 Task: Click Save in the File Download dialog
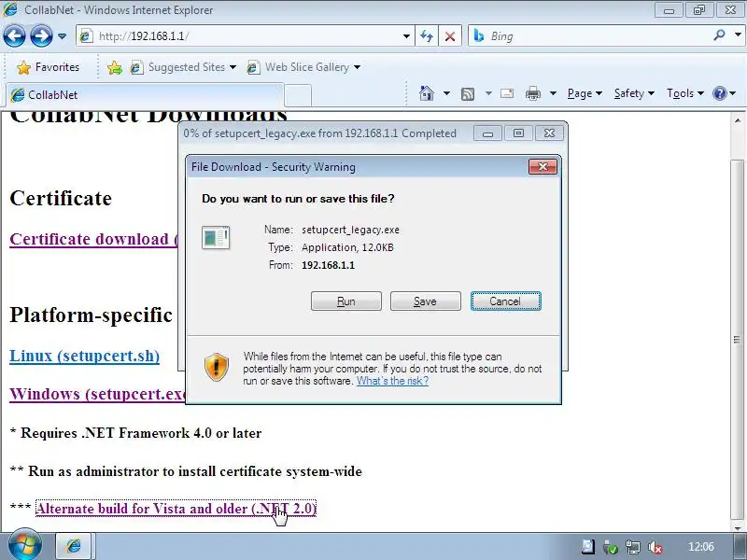426,301
